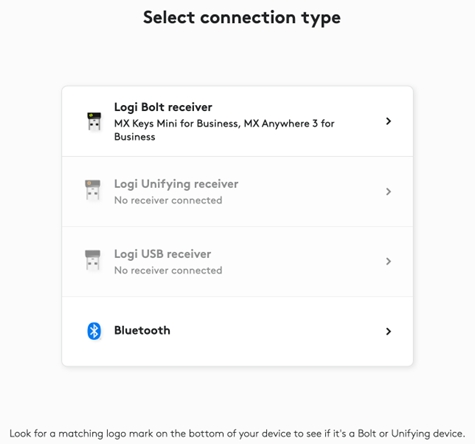Click No receiver connected under Unifying receiver

168,200
